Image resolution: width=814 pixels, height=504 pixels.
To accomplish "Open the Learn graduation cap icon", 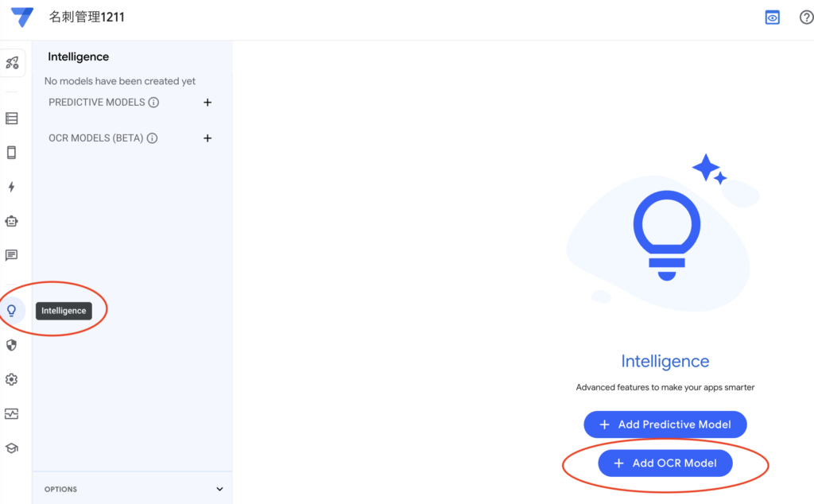I will 12,448.
